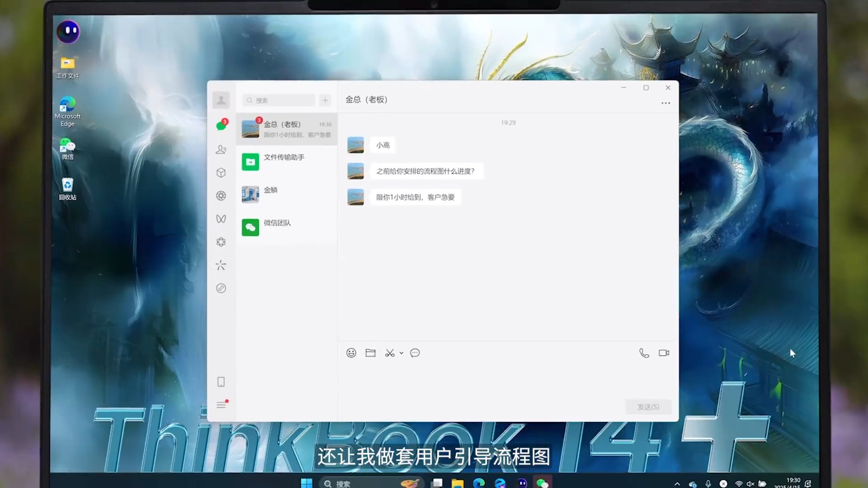Open the Search spark icon in sidebar
The image size is (868, 488).
pos(221,265)
